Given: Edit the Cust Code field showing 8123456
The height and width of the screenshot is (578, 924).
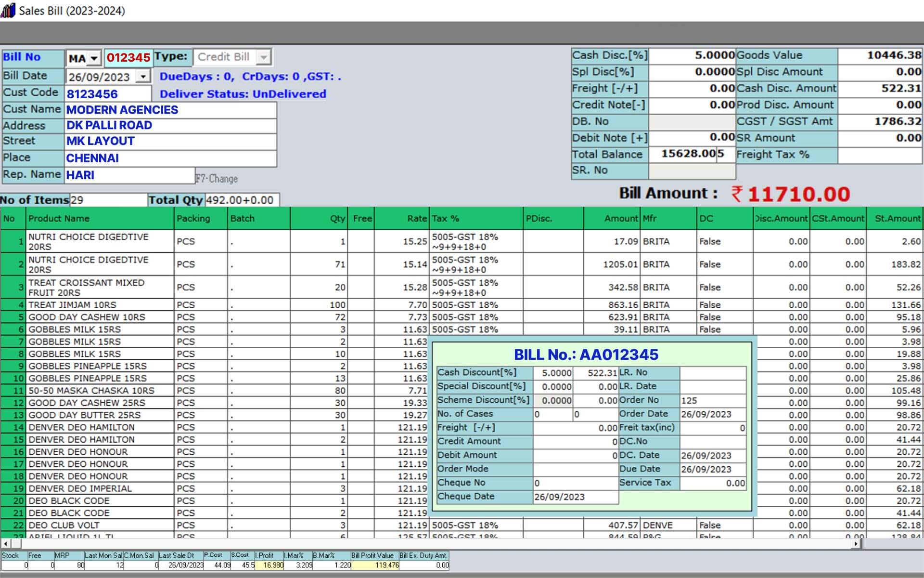Looking at the screenshot, I should 108,93.
